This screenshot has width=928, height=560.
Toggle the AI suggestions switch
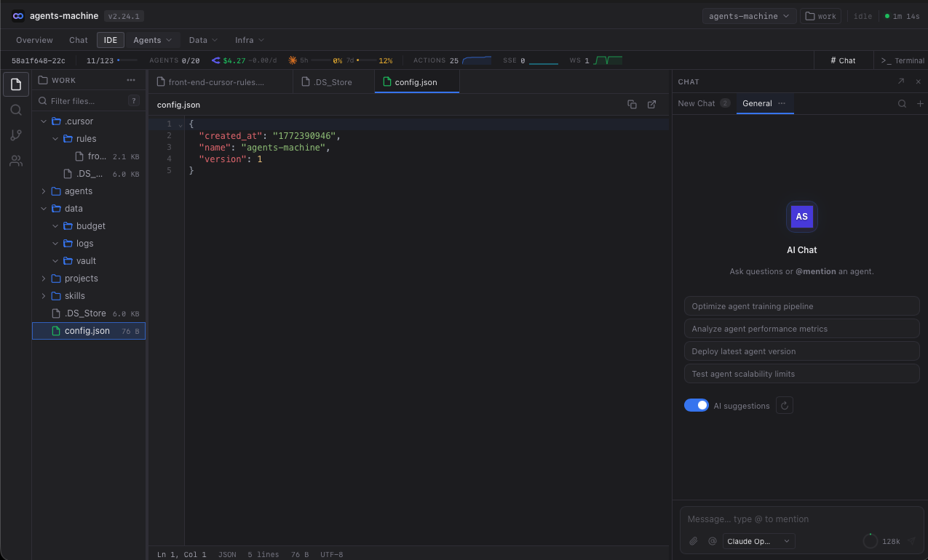(x=697, y=406)
